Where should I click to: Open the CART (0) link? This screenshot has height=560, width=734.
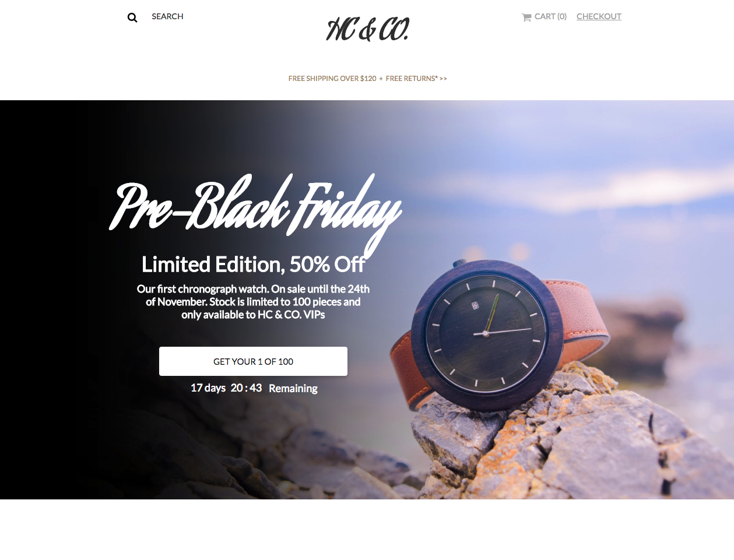[x=550, y=16]
